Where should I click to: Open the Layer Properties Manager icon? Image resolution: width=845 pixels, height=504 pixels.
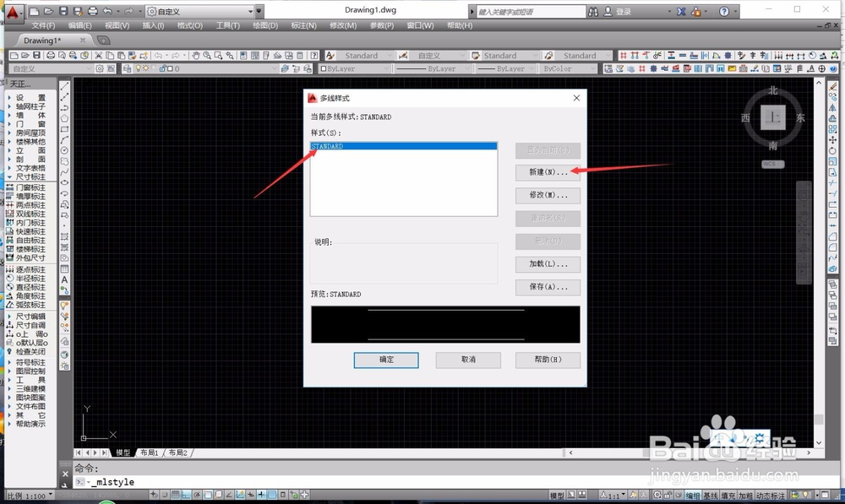pyautogui.click(x=128, y=68)
